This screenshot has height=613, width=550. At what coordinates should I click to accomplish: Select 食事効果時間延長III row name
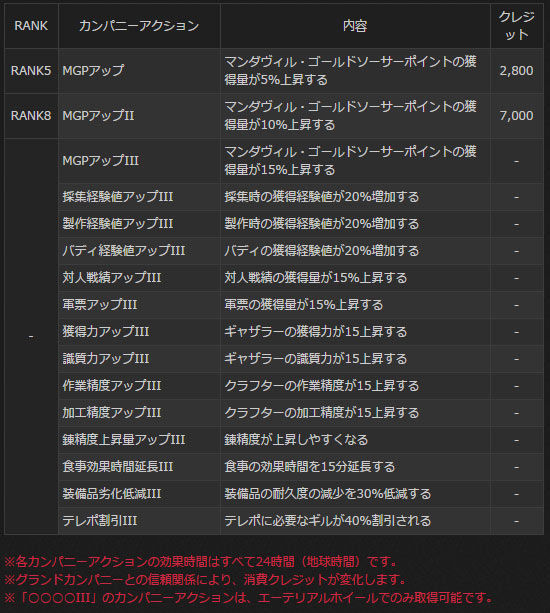(118, 466)
